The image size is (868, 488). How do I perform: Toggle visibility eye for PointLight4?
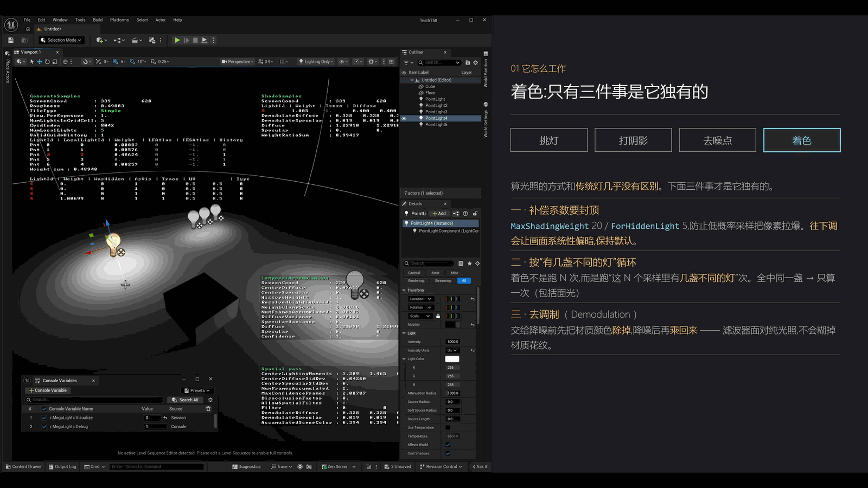tap(404, 118)
